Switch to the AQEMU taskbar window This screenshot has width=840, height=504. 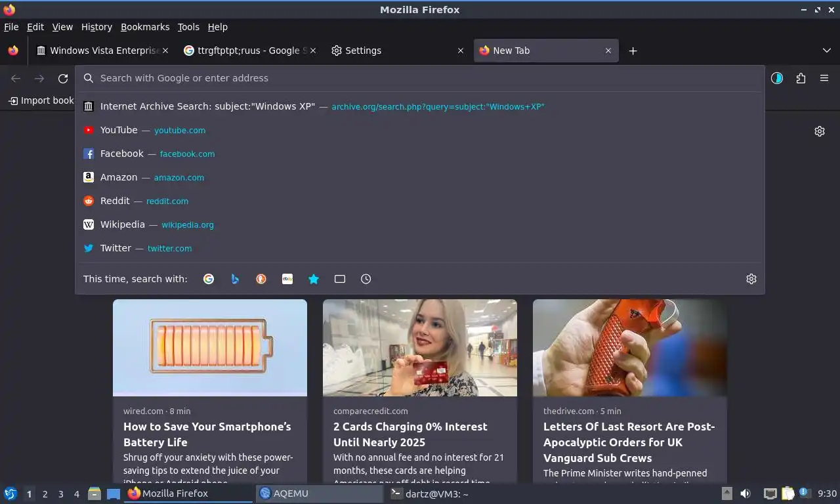pyautogui.click(x=320, y=493)
